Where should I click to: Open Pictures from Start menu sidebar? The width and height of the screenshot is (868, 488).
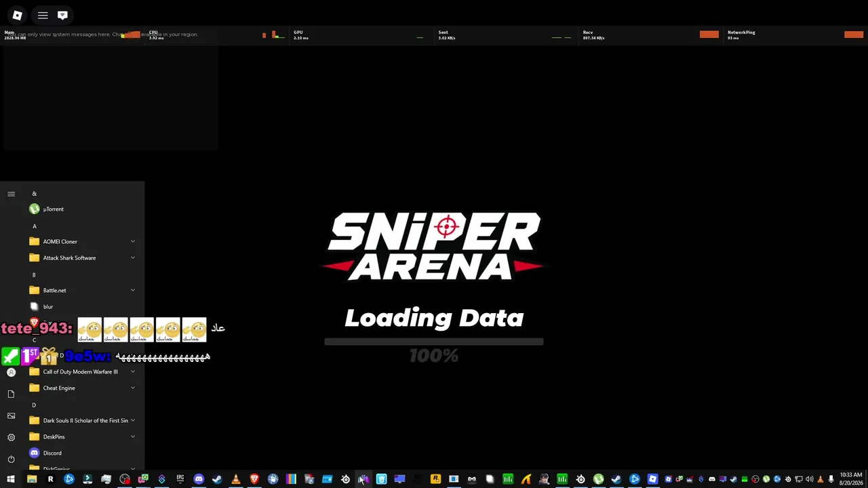pyautogui.click(x=11, y=415)
